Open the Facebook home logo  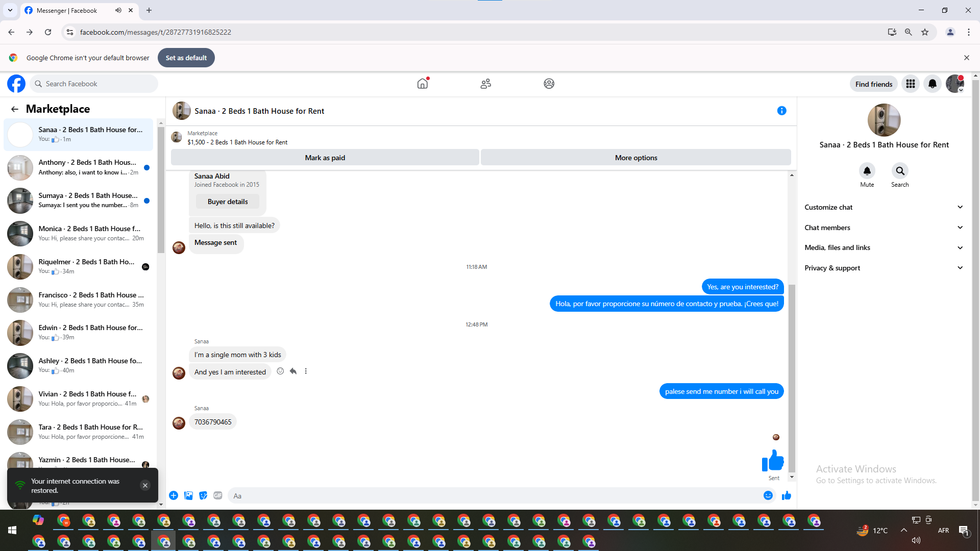16,84
